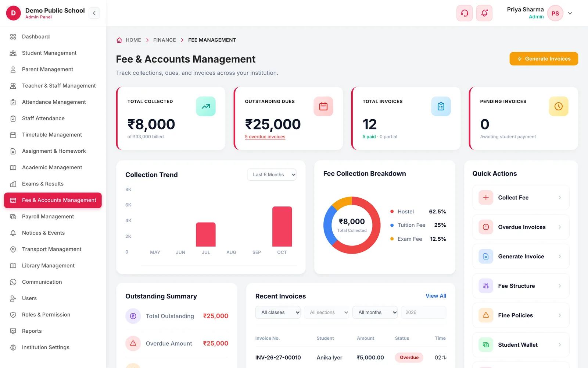Expand the Priya Sharma profile menu chevron
Screen dimensions: 588x368
point(570,13)
